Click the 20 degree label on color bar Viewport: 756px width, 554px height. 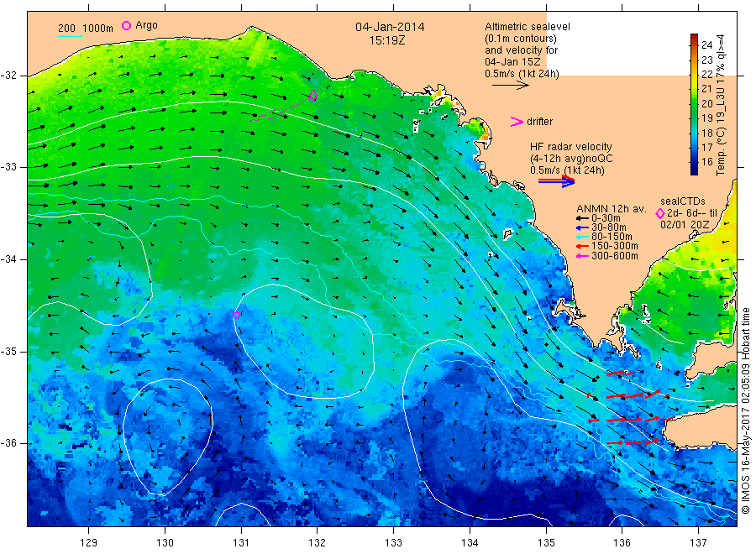click(x=706, y=103)
